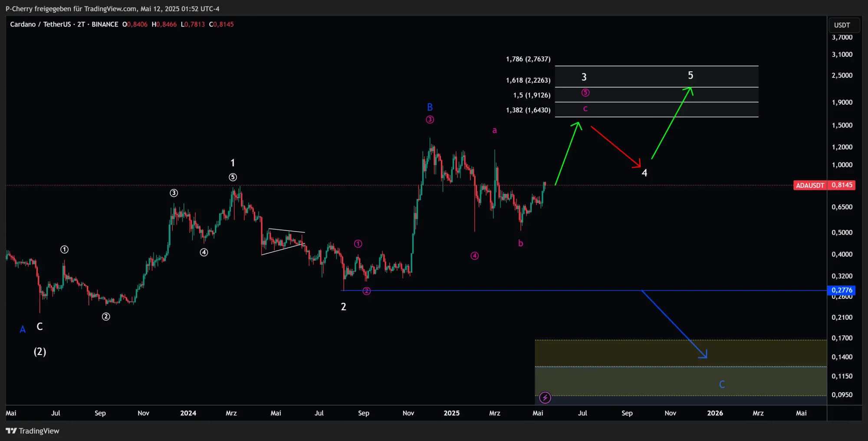868x441 pixels.
Task: Click the blue 0,2776 price level label
Action: [842, 290]
